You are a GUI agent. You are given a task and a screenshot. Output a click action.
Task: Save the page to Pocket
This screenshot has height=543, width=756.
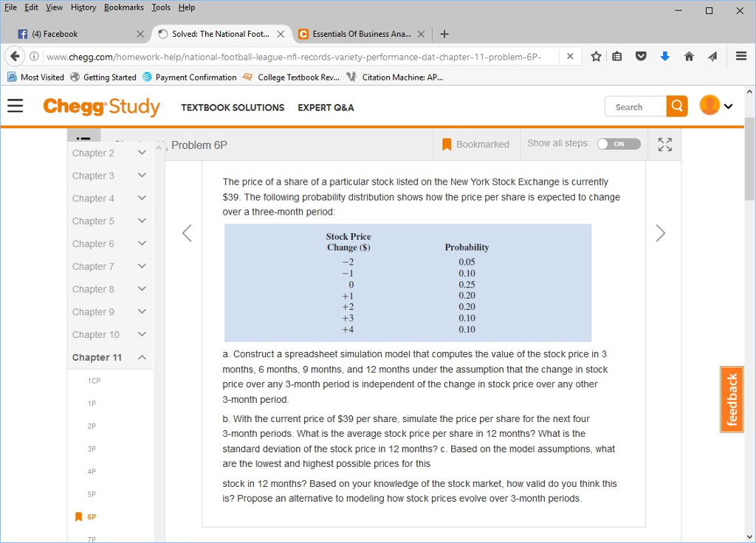point(641,55)
